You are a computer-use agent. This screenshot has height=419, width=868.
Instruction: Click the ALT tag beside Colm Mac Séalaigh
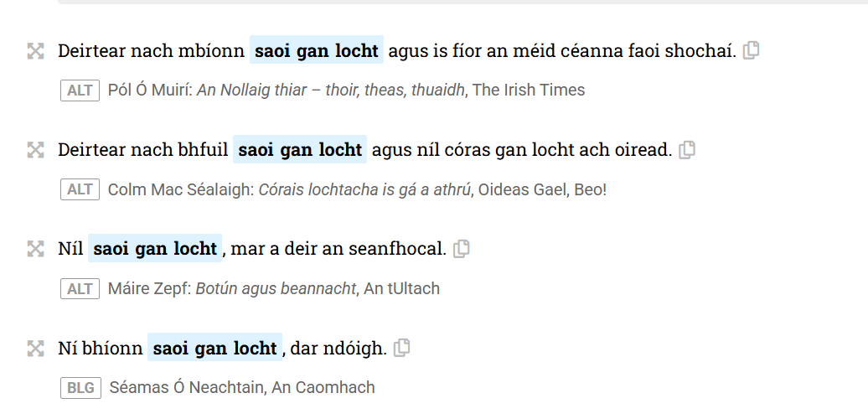point(80,189)
